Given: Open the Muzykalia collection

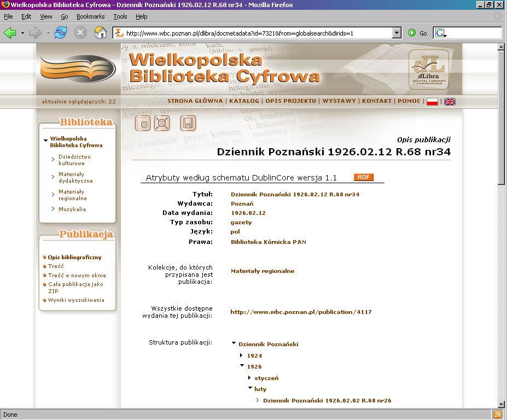Looking at the screenshot, I should pos(72,209).
